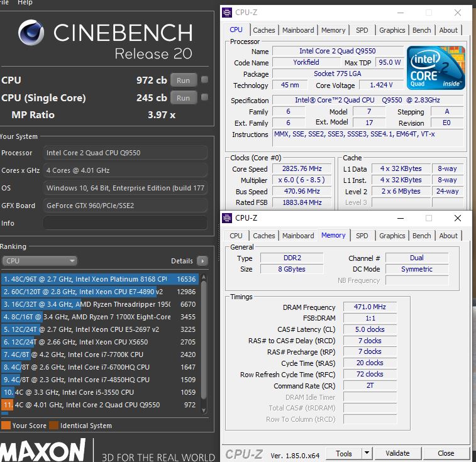Minimize the upper CPU-Z window
Image resolution: width=476 pixels, height=462 pixels.
[401, 13]
